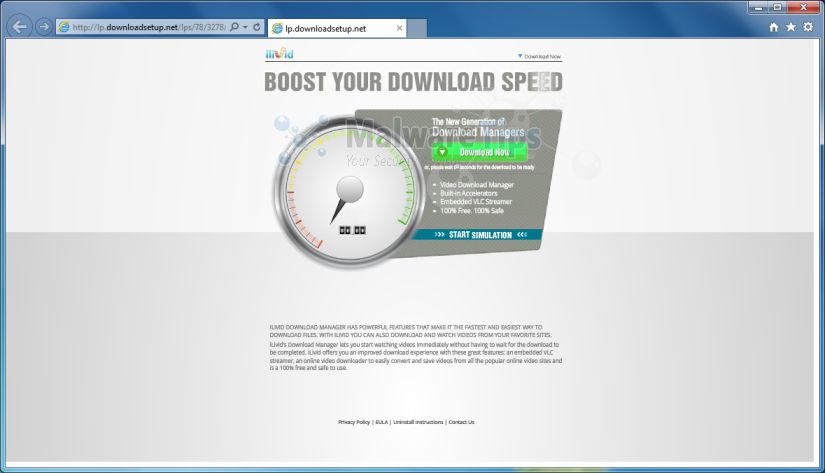825x473 pixels.
Task: Open the Tools gear menu
Action: [x=808, y=27]
